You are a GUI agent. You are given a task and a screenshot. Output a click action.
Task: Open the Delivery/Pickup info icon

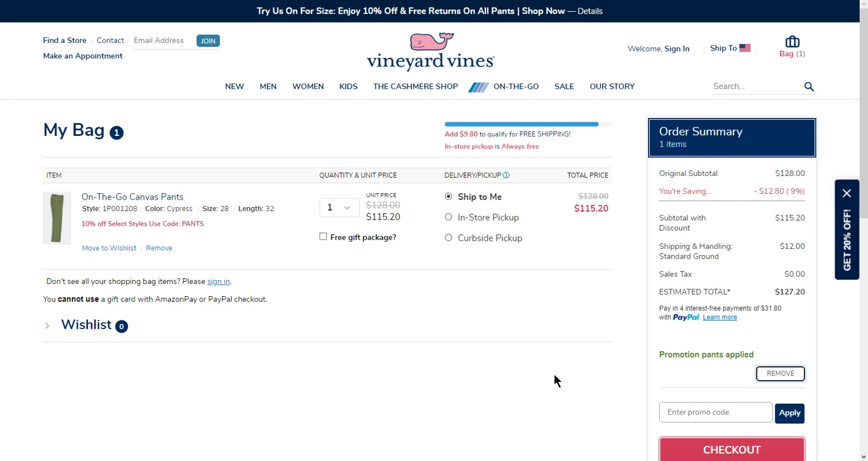(506, 175)
